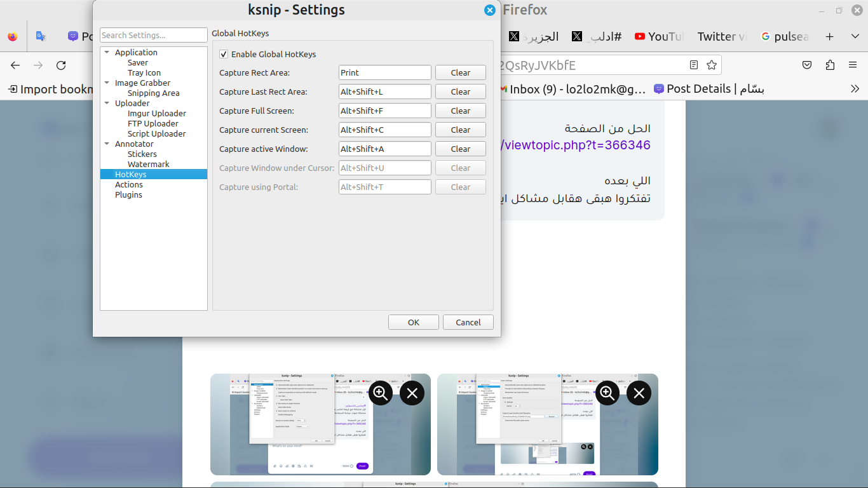Reload the Firefox page
The image size is (868, 488).
pos(61,65)
